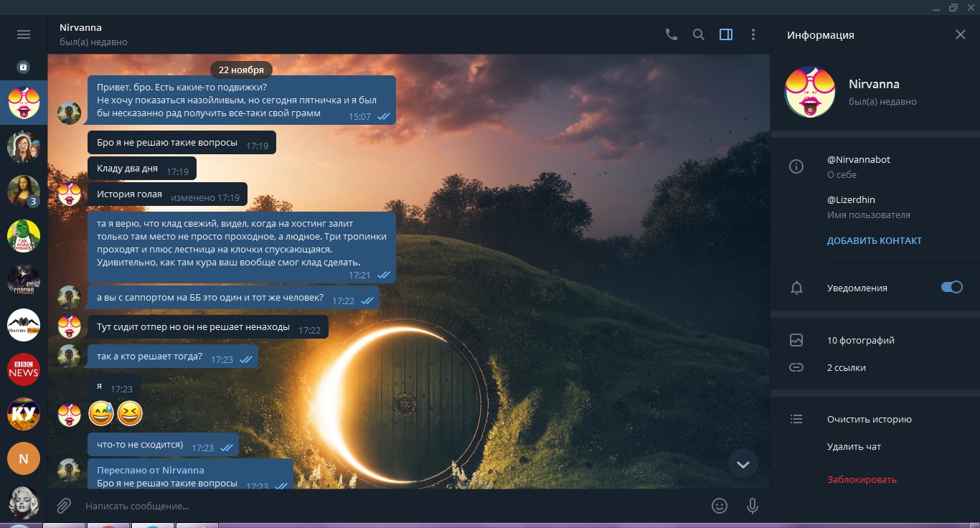Open the emoji picker smiley icon

[x=720, y=506]
